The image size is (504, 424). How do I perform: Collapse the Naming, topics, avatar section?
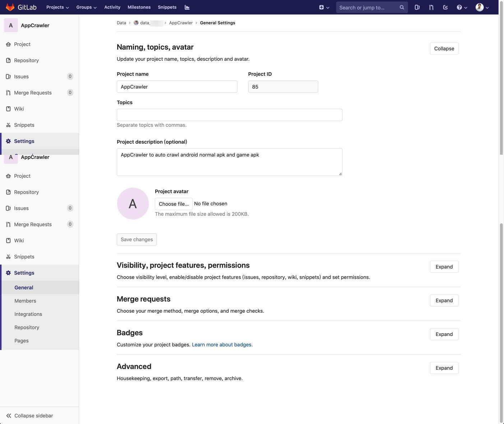[x=444, y=48]
